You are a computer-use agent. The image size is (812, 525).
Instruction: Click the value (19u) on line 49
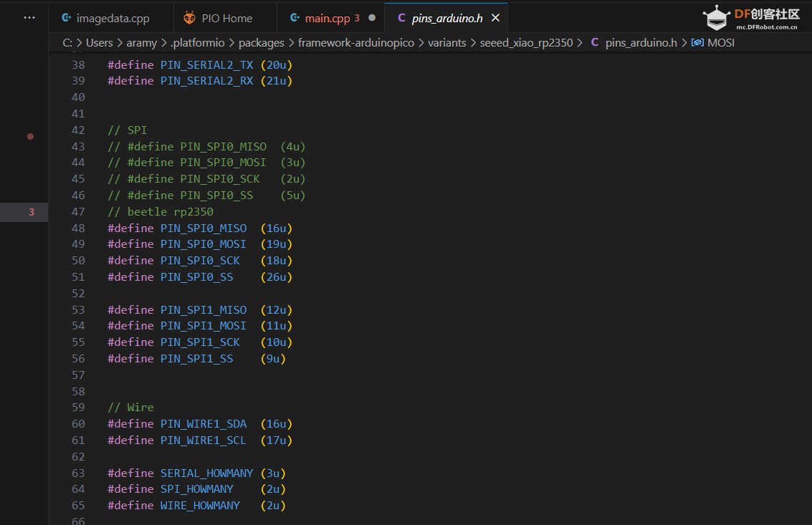277,244
